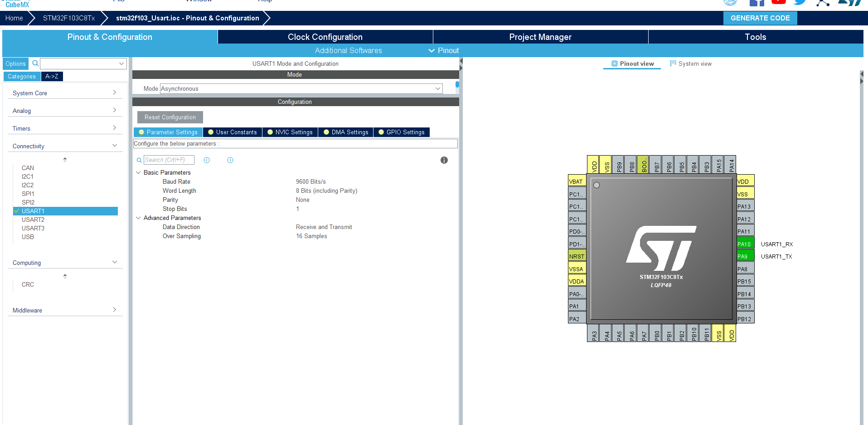Select the VDDA pin

click(577, 281)
